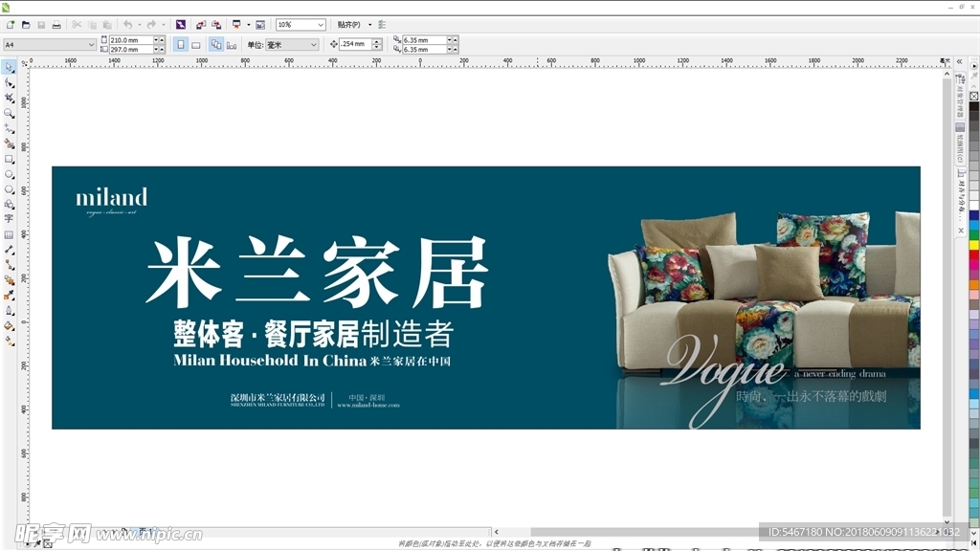The width and height of the screenshot is (980, 551).
Task: Select the Eyedropper tool
Action: 10,293
